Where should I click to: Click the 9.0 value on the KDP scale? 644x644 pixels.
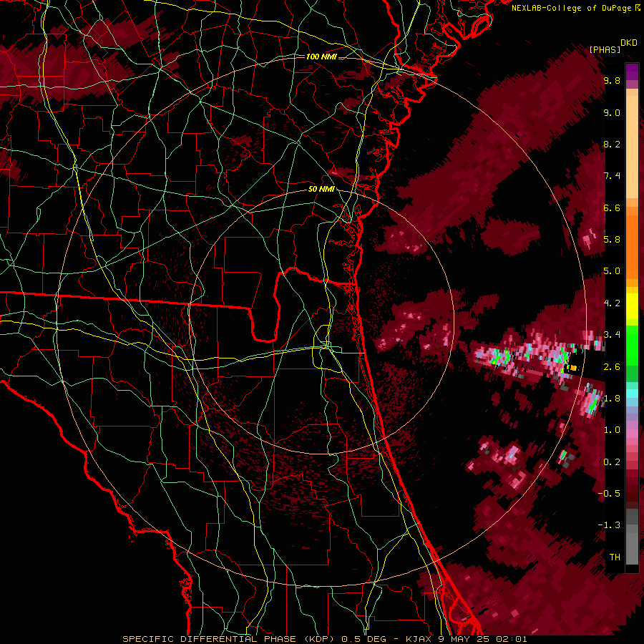612,113
